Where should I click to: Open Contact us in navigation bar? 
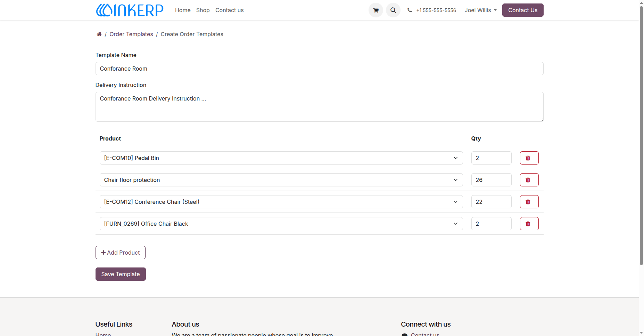point(229,10)
